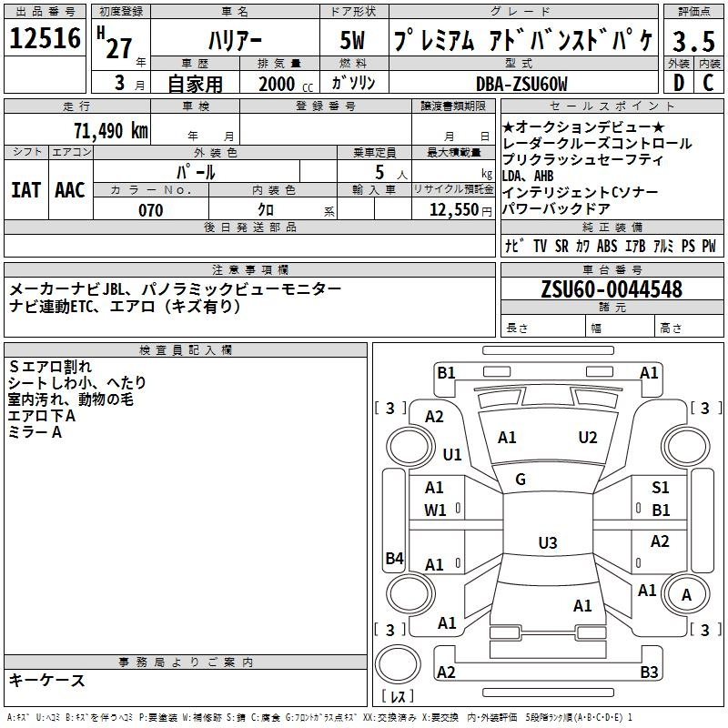Viewport: 728px width, 728px height.
Task: Select the B4 mark on side sill
Action: click(395, 558)
